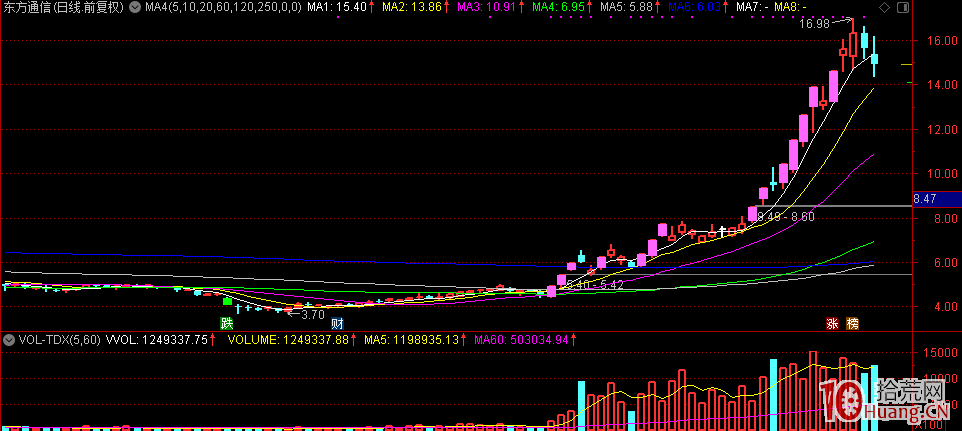This screenshot has width=962, height=431.
Task: Click the 3.70 low price annotation
Action: click(314, 315)
